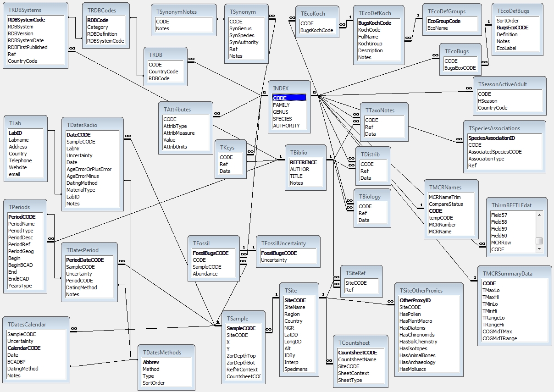Select HasPollen field in TSiteOtherProxies table
The width and height of the screenshot is (554, 392).
tap(410, 314)
